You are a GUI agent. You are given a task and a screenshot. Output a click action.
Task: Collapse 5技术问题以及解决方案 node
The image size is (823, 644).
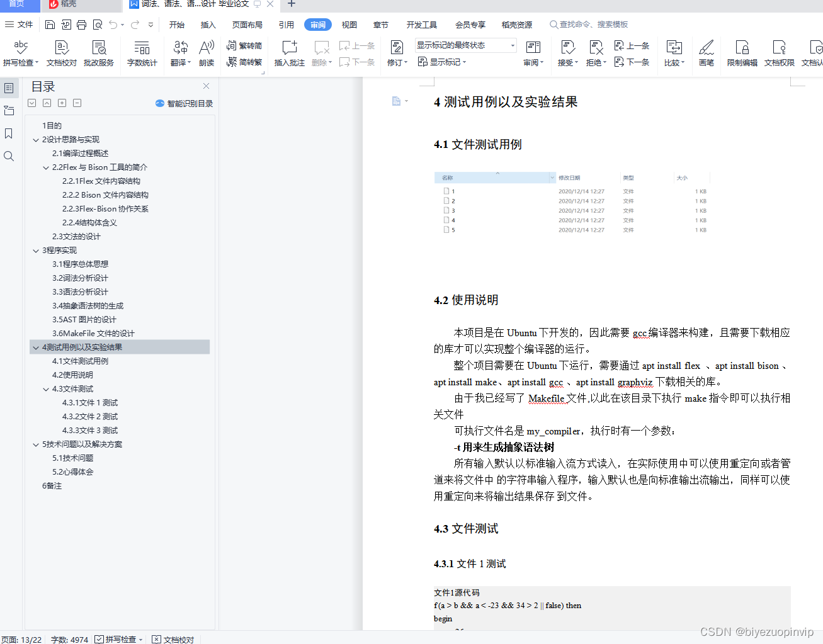pos(36,444)
